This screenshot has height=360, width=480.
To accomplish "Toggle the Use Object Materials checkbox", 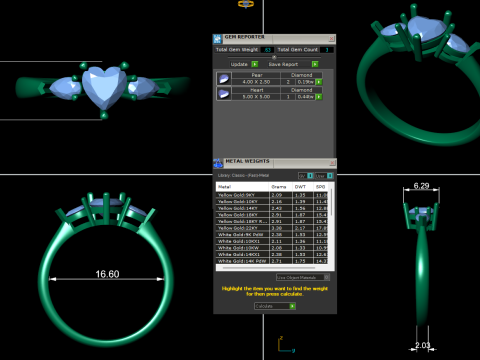I will [x=327, y=277].
